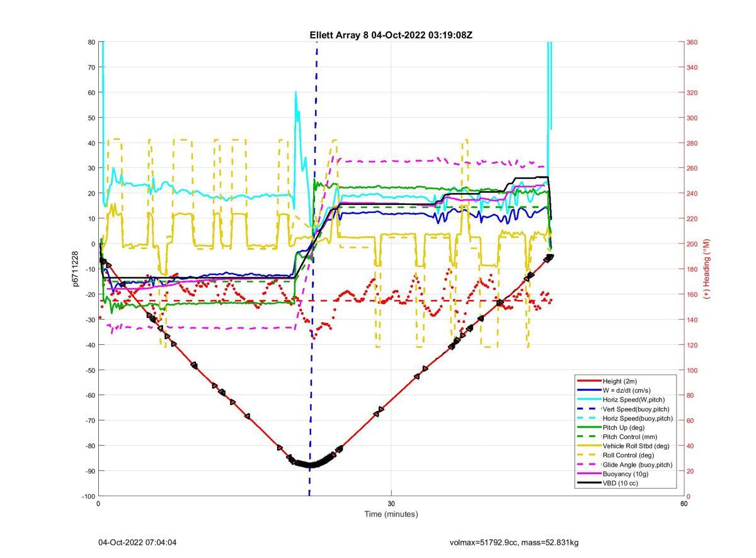Select the 'Height (2m)' legend entry
This screenshot has height=558, width=756.
pos(620,381)
